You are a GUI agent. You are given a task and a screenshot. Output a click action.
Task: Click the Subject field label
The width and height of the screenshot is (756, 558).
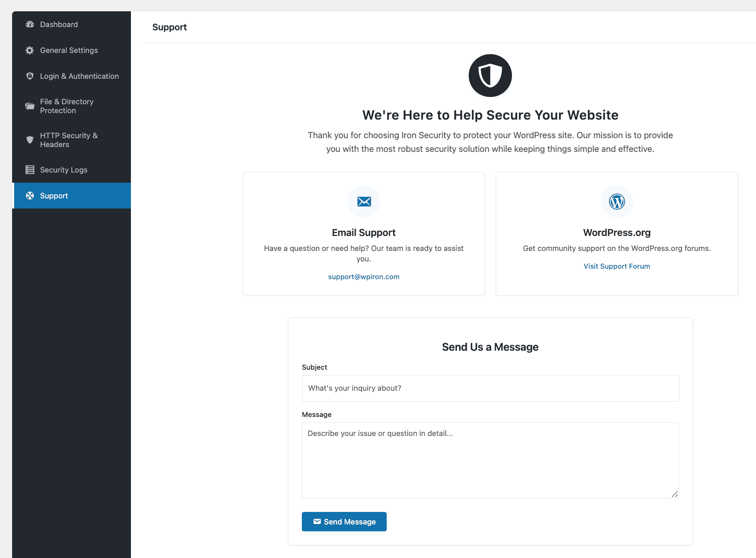(x=314, y=367)
